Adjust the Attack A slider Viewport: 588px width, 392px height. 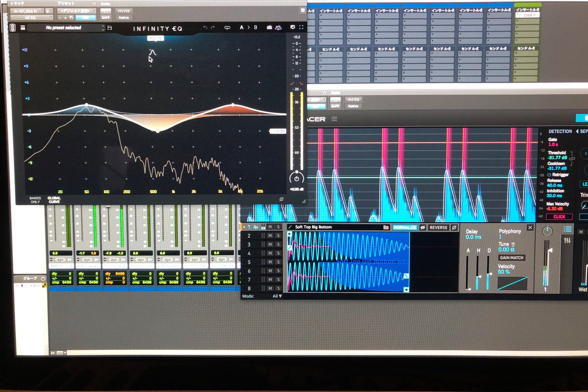click(x=468, y=273)
